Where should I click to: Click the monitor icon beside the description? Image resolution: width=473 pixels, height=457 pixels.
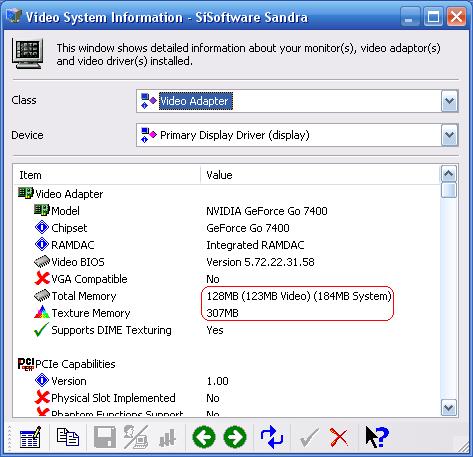[27, 53]
